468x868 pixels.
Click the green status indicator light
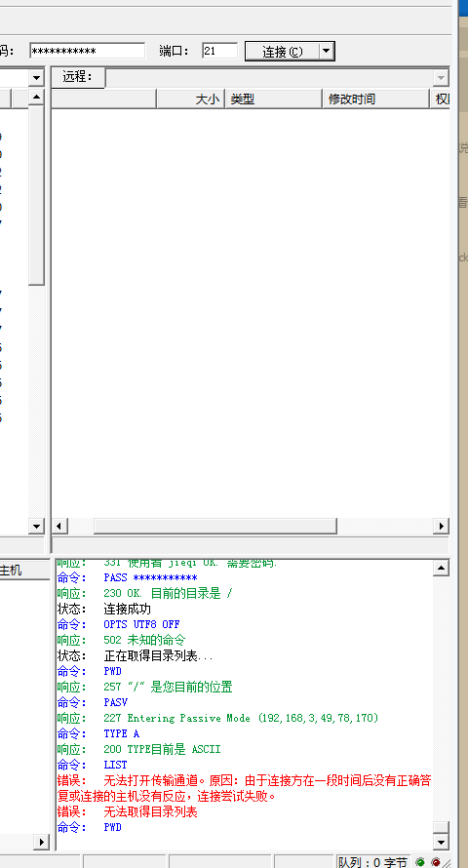click(420, 862)
